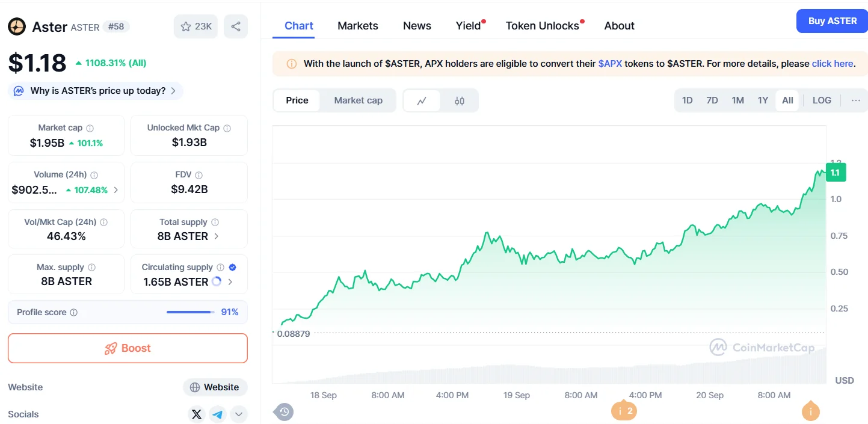The height and width of the screenshot is (424, 868).
Task: Open the Chart tab
Action: tap(299, 26)
